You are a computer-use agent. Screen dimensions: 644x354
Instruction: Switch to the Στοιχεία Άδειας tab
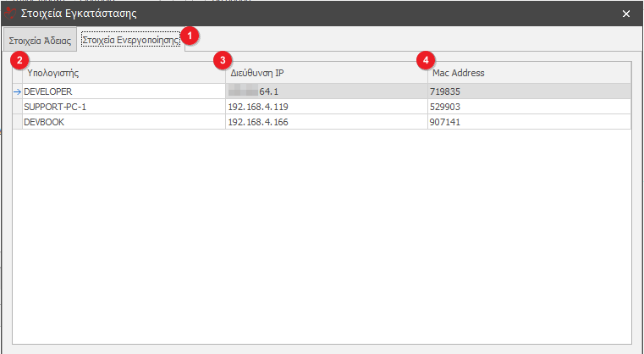40,41
